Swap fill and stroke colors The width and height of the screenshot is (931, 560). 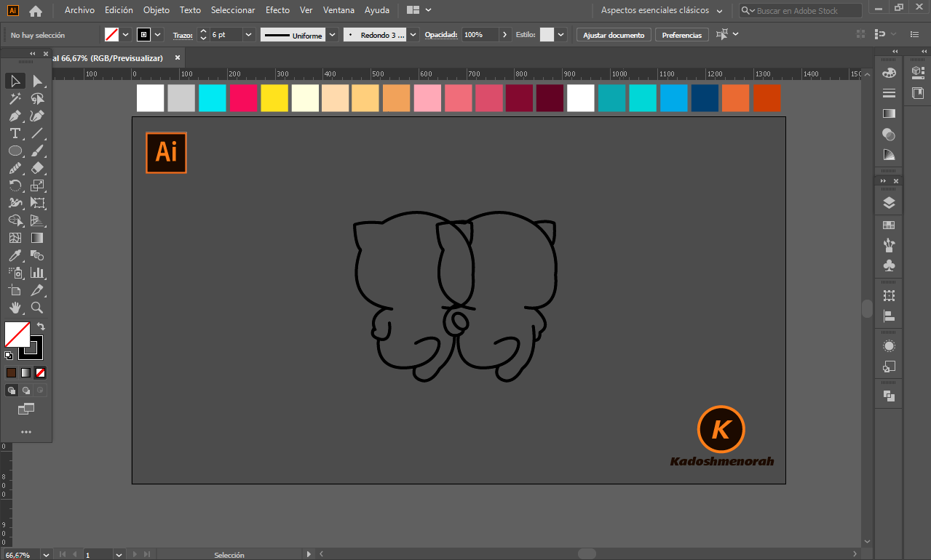(41, 327)
